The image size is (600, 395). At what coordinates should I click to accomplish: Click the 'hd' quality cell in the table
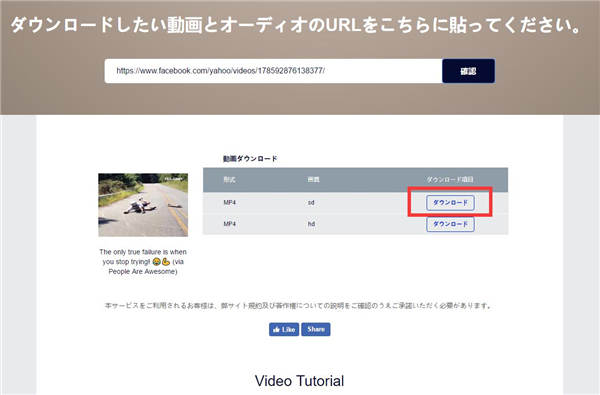[x=311, y=224]
